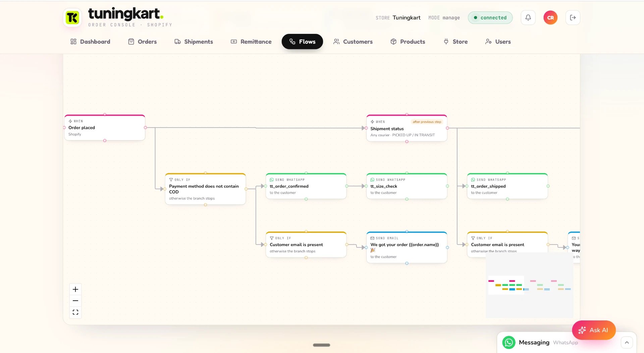Click the 'after previous step' tag
Viewport: 644px width, 353px height.
pyautogui.click(x=427, y=122)
